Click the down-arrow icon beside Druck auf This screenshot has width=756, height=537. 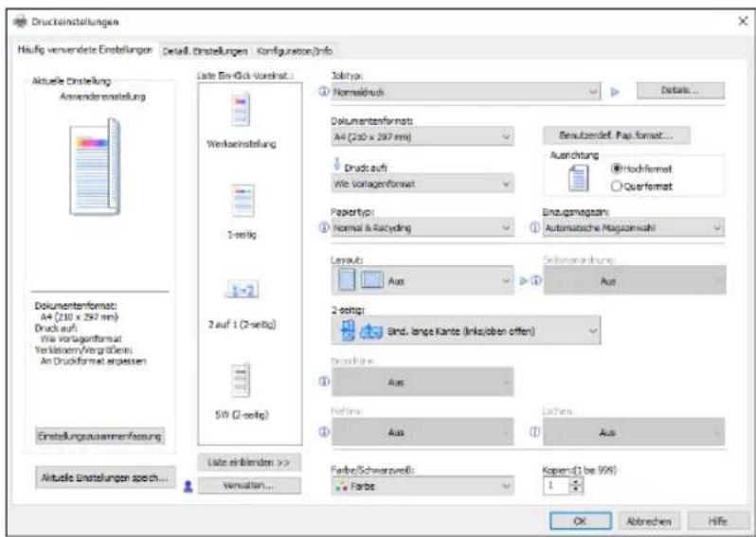click(x=337, y=164)
